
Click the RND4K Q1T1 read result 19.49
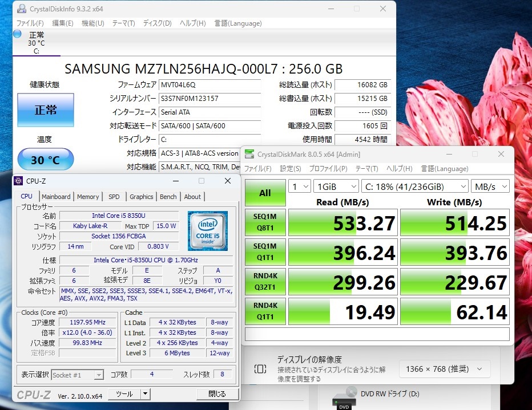pos(342,311)
